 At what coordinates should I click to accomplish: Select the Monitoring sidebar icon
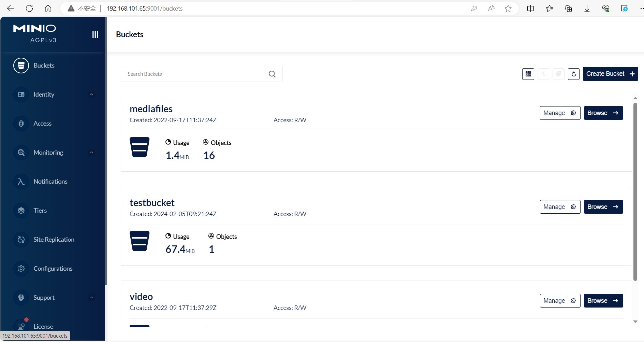(x=21, y=153)
